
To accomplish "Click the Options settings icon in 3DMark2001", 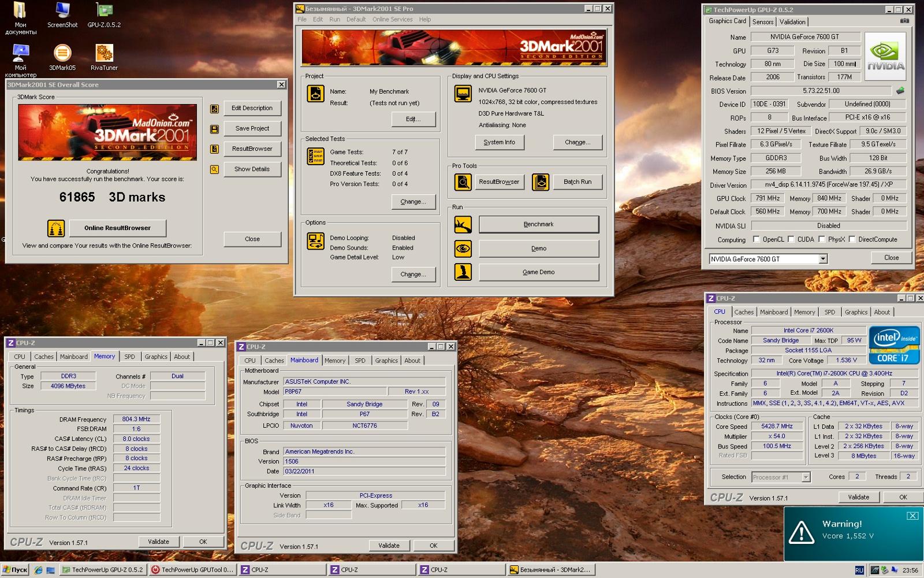I will coord(315,241).
